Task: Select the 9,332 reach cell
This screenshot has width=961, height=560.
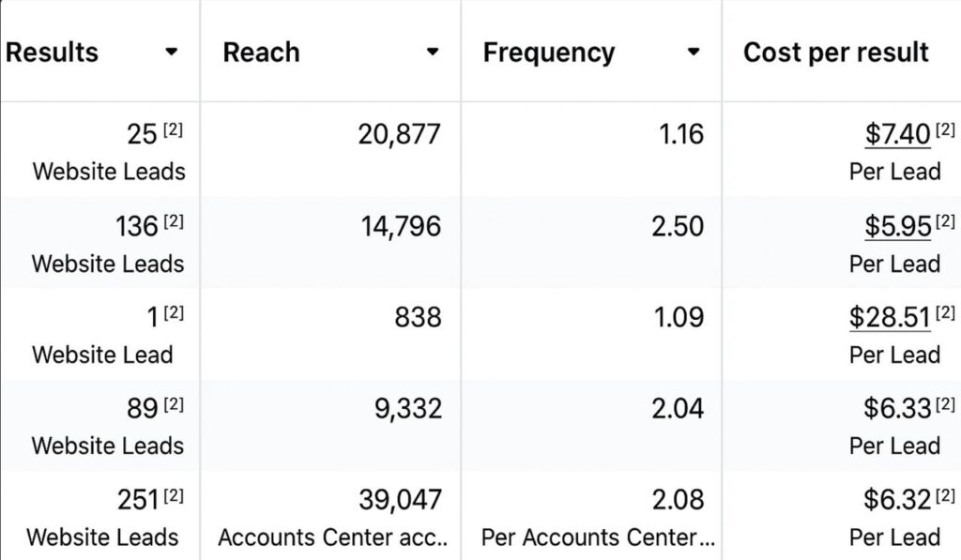Action: pos(410,409)
